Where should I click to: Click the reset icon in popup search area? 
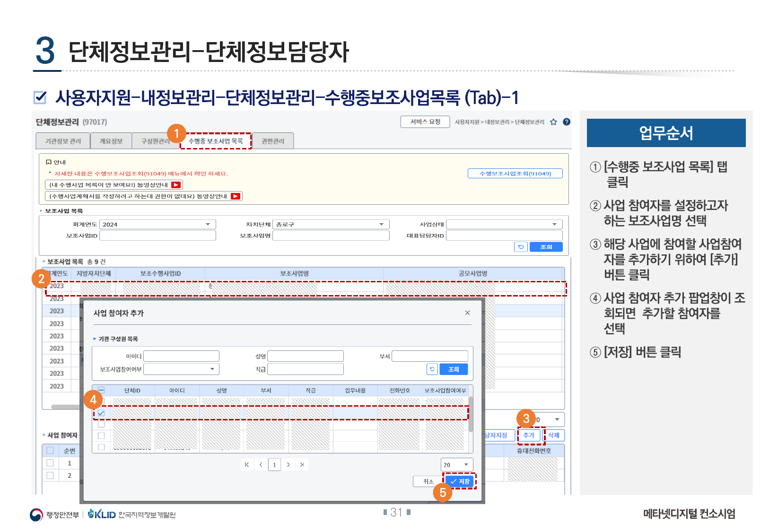pyautogui.click(x=432, y=369)
